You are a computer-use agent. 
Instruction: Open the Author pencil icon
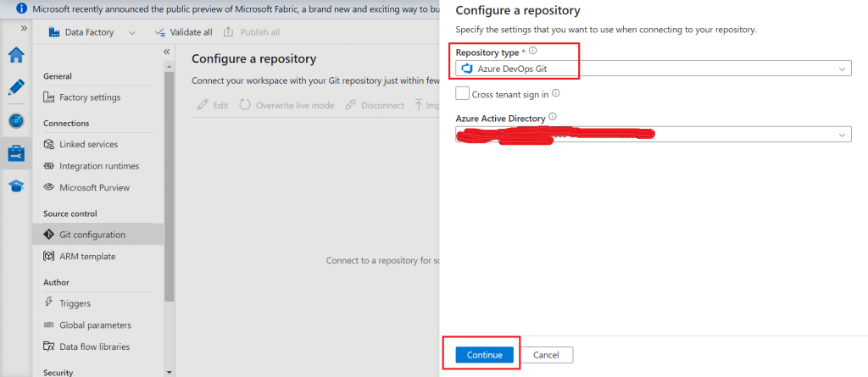16,87
